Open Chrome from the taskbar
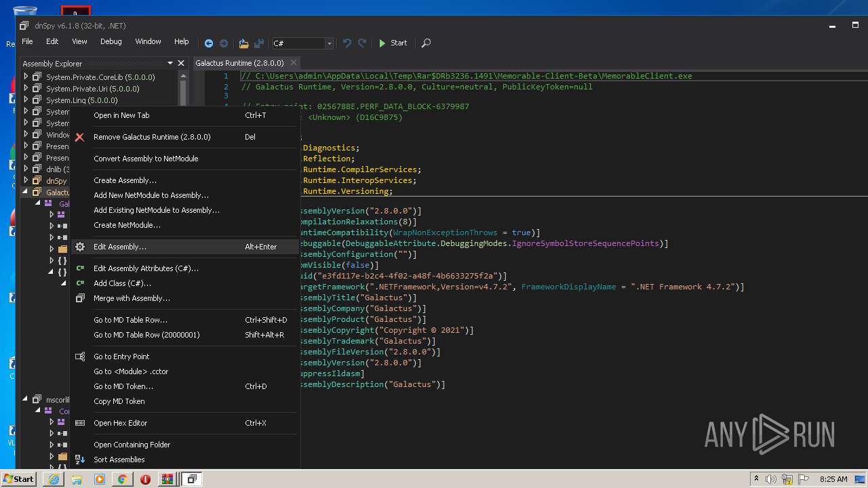 tap(123, 479)
